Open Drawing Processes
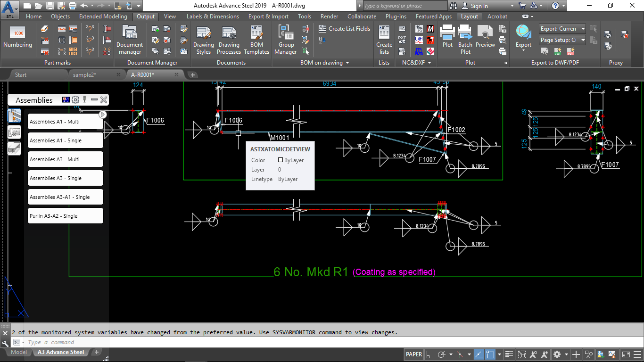The height and width of the screenshot is (362, 644). coord(229,40)
